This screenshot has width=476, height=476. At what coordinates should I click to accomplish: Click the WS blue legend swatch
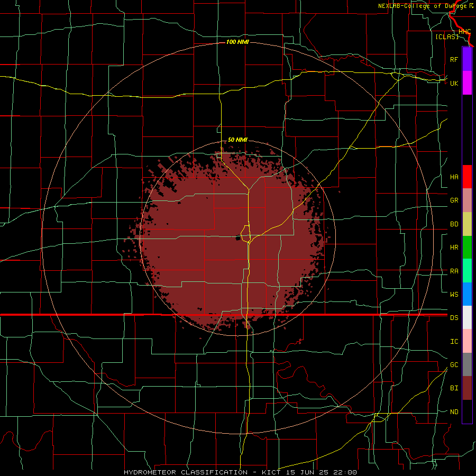point(467,294)
